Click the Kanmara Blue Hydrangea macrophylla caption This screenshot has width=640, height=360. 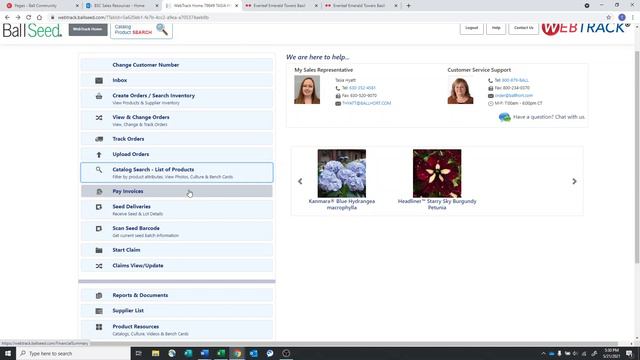pyautogui.click(x=342, y=204)
